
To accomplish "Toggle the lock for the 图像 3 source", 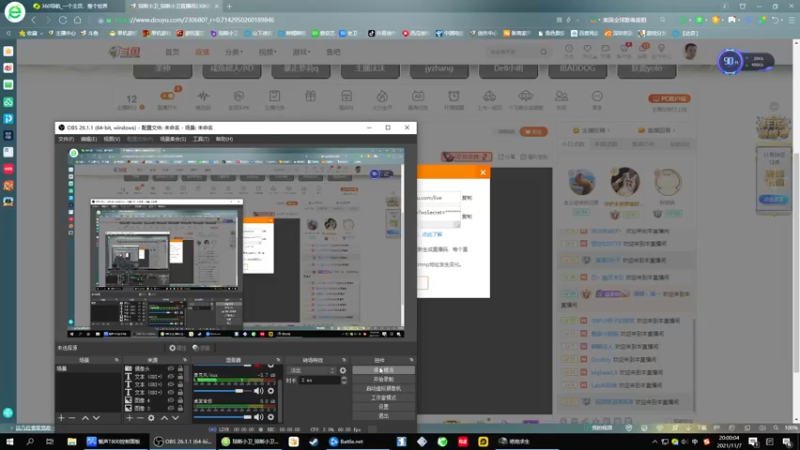I will [x=180, y=408].
